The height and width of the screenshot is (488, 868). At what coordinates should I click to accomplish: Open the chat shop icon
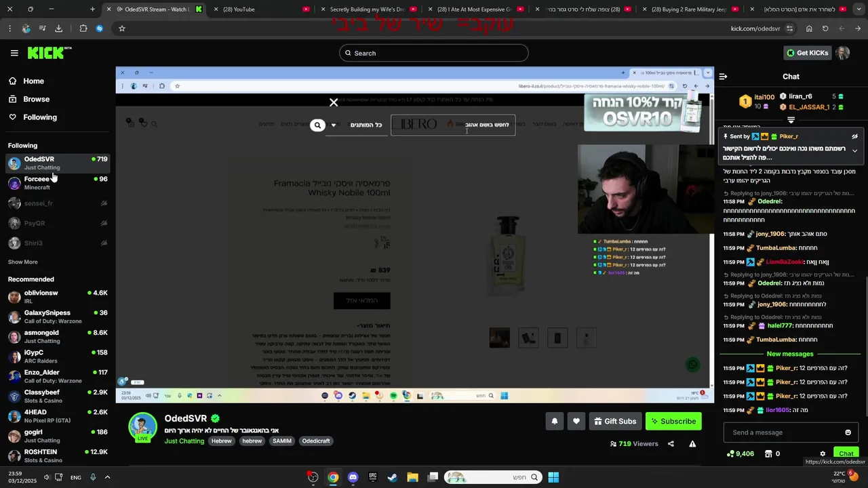pos(768,453)
